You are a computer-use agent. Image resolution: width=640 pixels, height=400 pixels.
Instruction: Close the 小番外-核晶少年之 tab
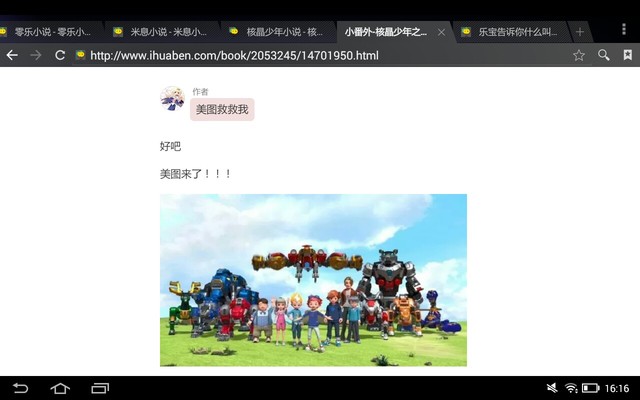tap(441, 32)
